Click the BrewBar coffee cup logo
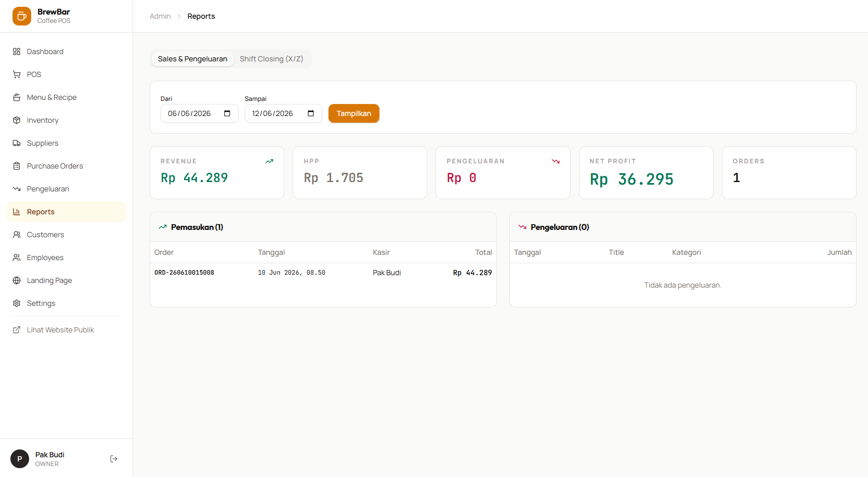 [22, 16]
